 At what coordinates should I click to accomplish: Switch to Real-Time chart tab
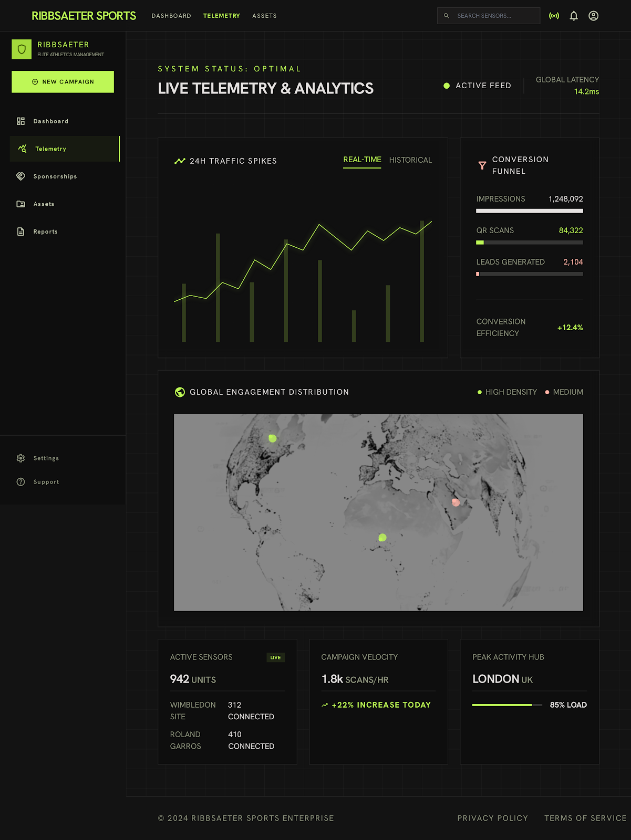pyautogui.click(x=362, y=160)
